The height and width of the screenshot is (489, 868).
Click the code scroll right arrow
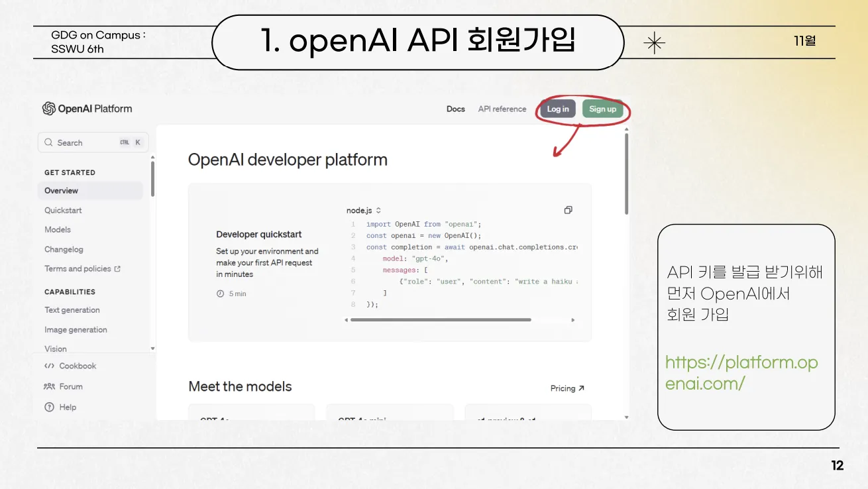[573, 320]
